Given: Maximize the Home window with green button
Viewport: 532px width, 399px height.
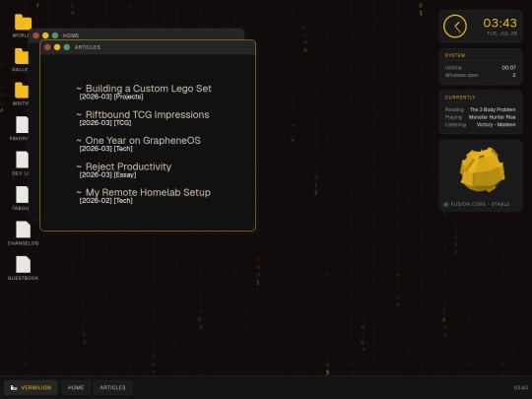Looking at the screenshot, I should (55, 35).
